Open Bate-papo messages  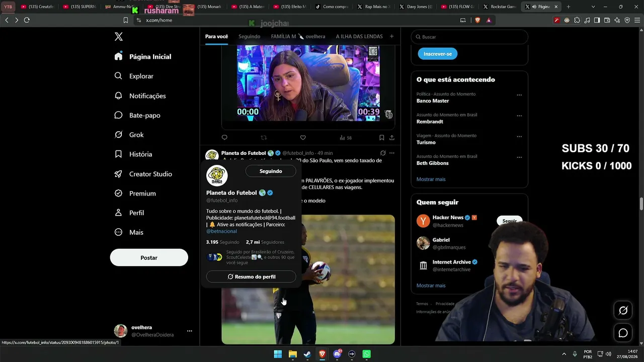coord(137,115)
